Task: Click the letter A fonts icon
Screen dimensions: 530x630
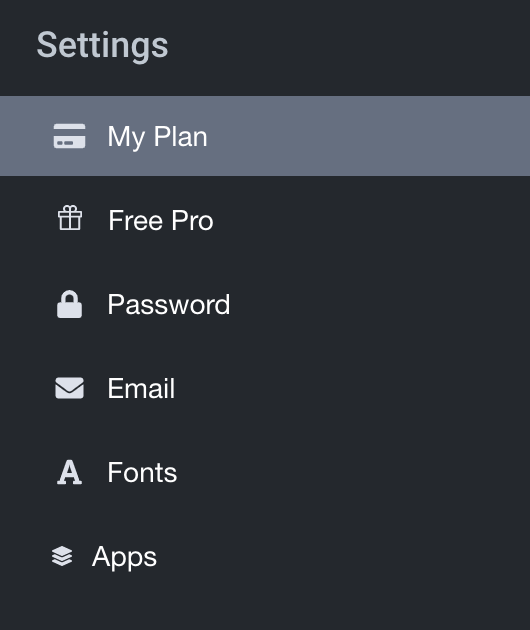Action: click(x=70, y=472)
